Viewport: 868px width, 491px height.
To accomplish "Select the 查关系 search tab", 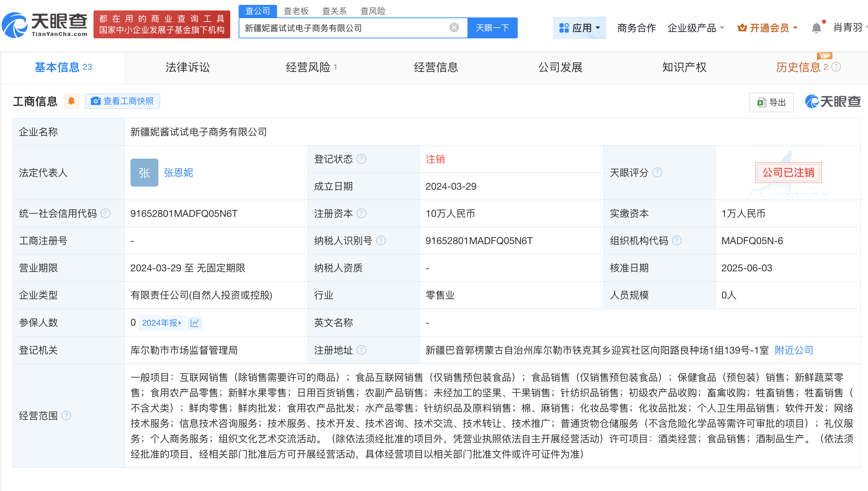I will [x=335, y=11].
